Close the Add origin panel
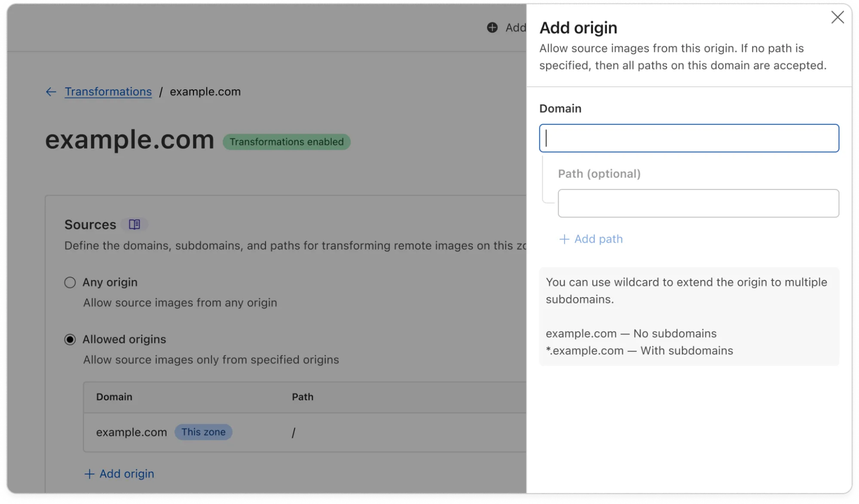The height and width of the screenshot is (504, 859). (838, 18)
